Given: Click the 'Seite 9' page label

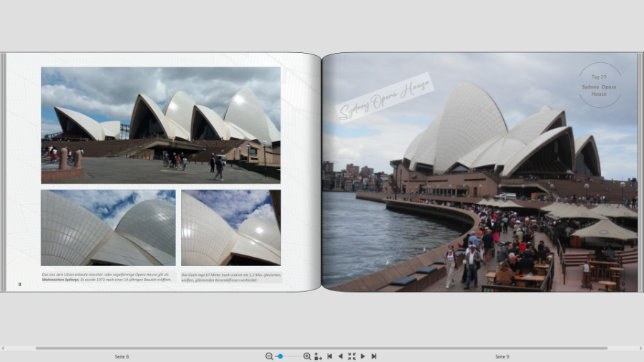Looking at the screenshot, I should point(502,356).
